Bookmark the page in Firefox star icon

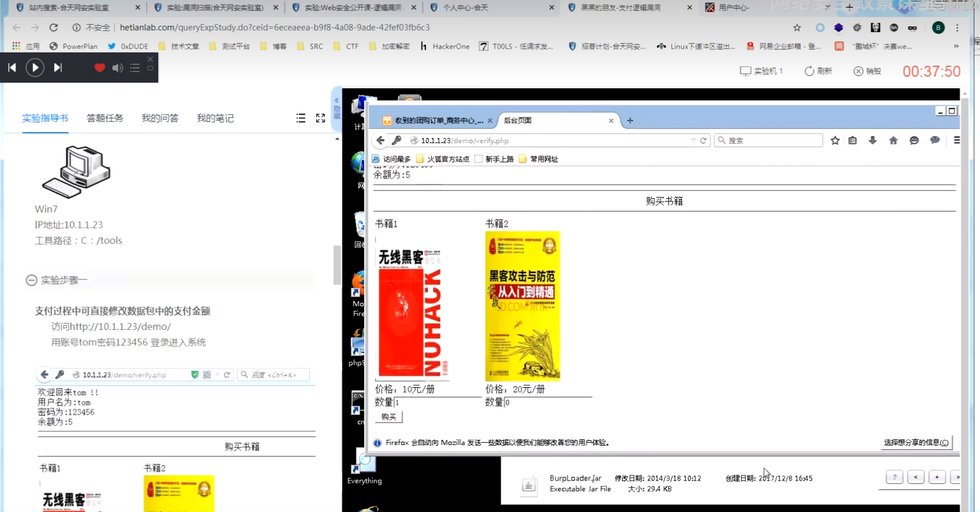tap(835, 140)
